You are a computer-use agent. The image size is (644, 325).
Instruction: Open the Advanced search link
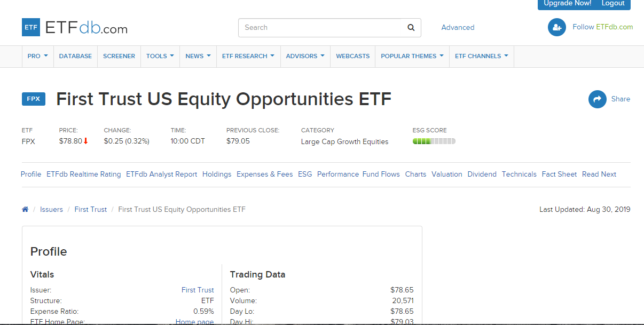pyautogui.click(x=458, y=28)
